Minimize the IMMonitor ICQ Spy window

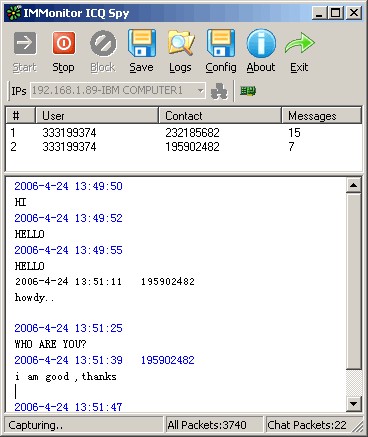(x=319, y=13)
